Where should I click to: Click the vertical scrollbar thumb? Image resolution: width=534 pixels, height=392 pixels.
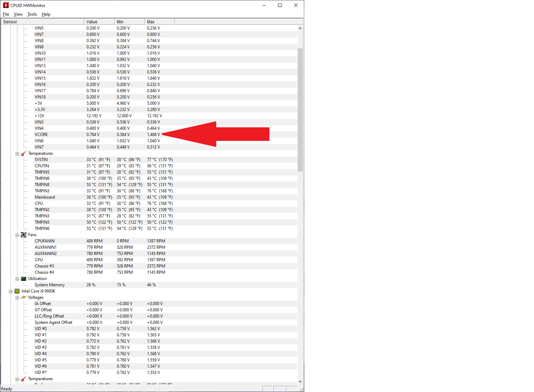coord(300,110)
